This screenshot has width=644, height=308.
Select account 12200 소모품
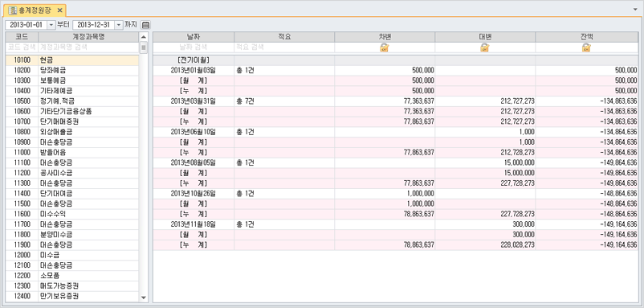[72, 276]
